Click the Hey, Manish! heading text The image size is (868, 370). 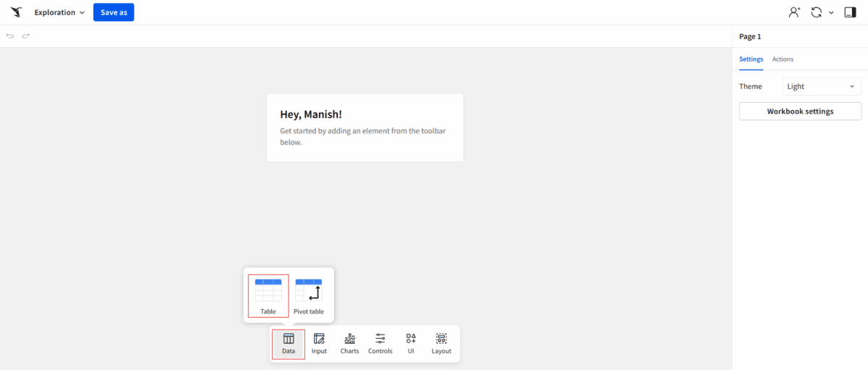click(311, 114)
